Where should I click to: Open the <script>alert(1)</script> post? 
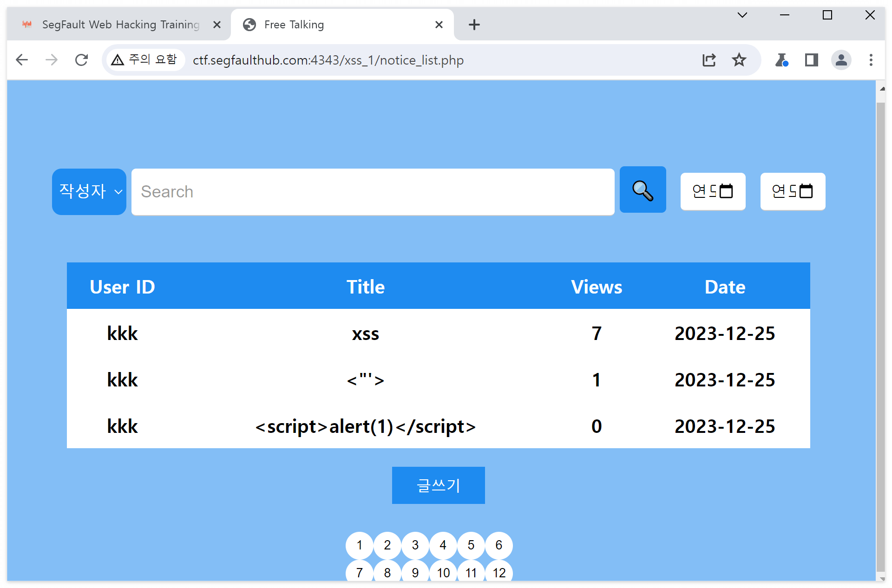[x=365, y=426]
